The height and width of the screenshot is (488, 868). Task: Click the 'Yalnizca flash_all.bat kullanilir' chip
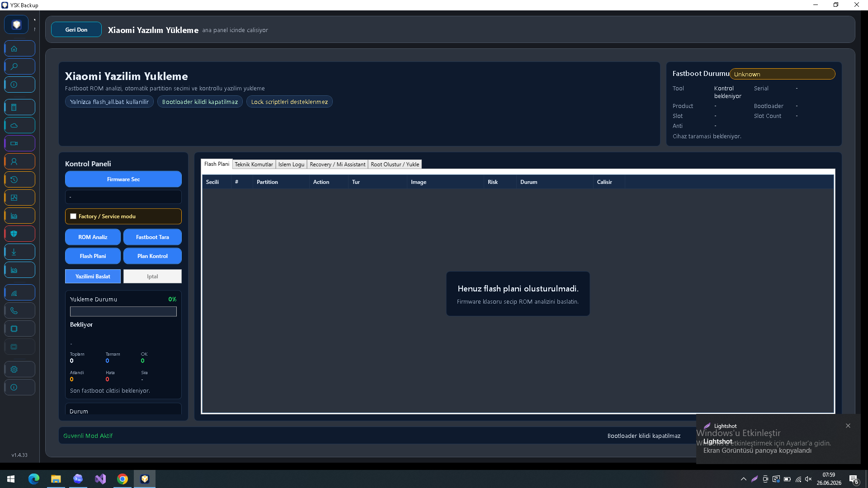tap(109, 102)
